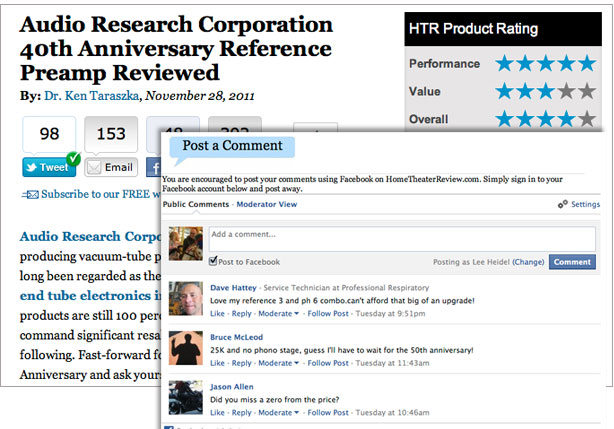Click the Email share button
Screen dimensions: 614x429
tap(111, 168)
